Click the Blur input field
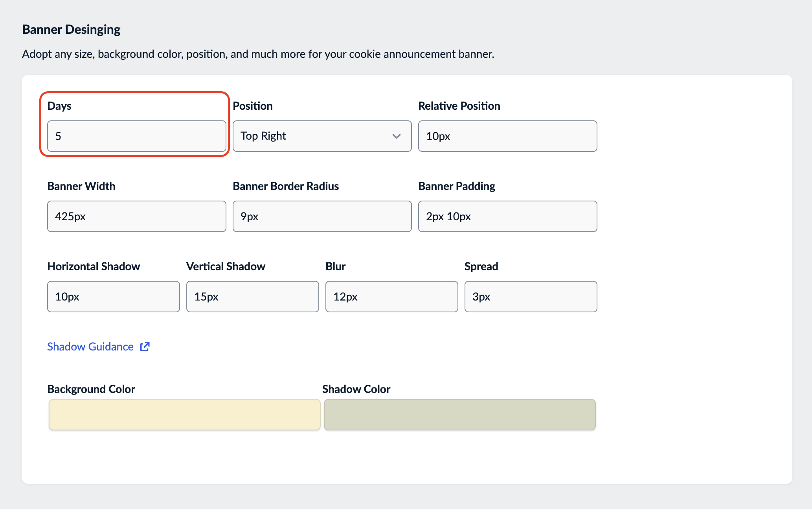This screenshot has width=812, height=509. pos(391,297)
